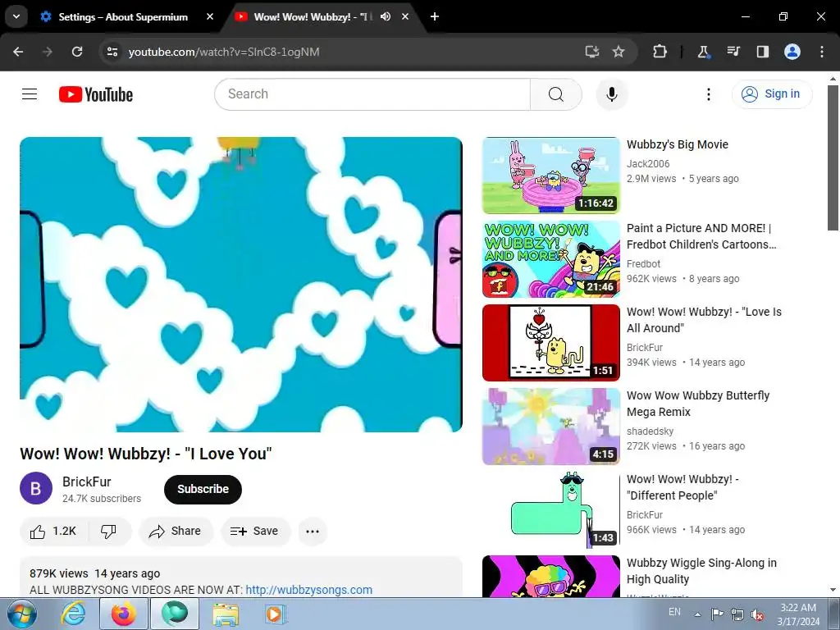Open Wubbzy Butterfly Mega Remix thumbnail

[551, 427]
